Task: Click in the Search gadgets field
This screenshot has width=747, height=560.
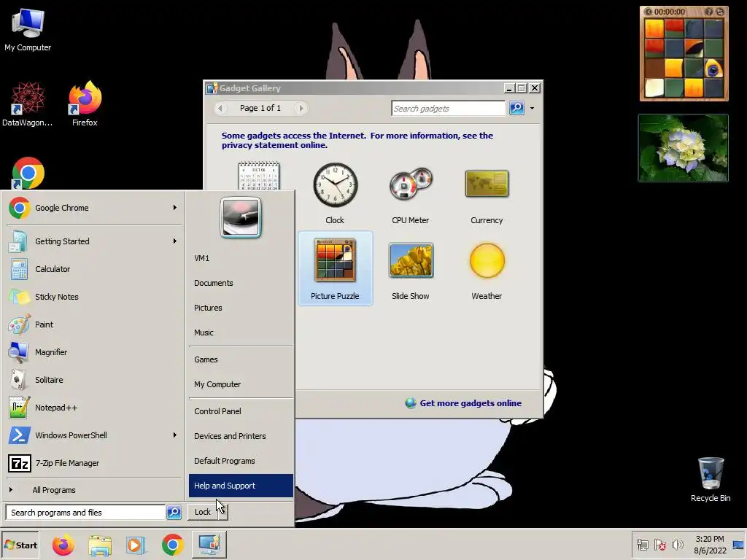Action: click(x=448, y=108)
